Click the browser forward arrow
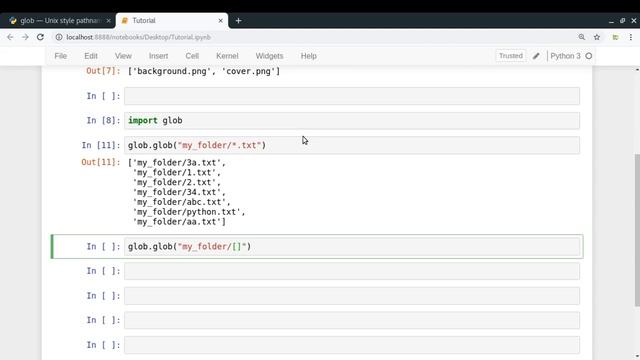The image size is (640, 360). tap(25, 37)
